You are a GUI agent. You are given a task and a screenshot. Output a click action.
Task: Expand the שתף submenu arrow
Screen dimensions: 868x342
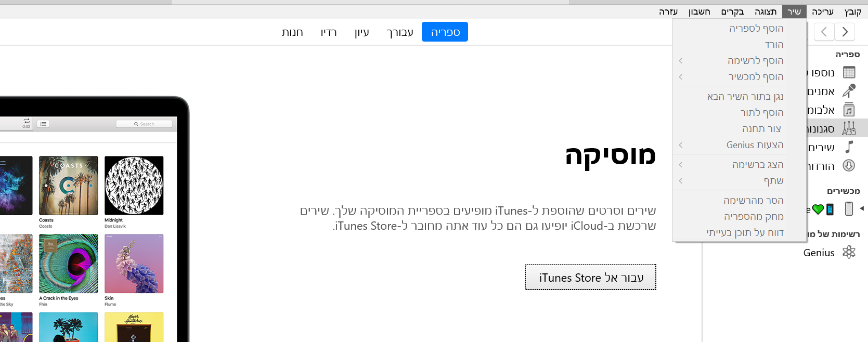pyautogui.click(x=681, y=181)
